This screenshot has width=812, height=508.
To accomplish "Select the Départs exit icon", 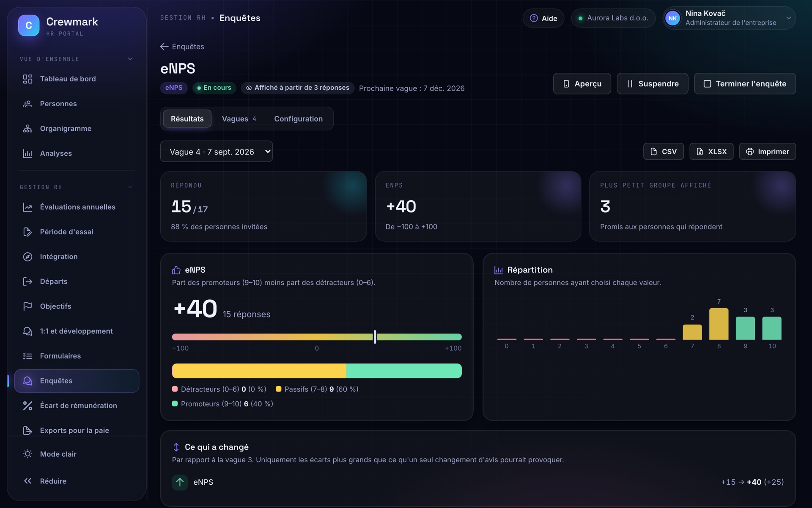I will pyautogui.click(x=27, y=282).
